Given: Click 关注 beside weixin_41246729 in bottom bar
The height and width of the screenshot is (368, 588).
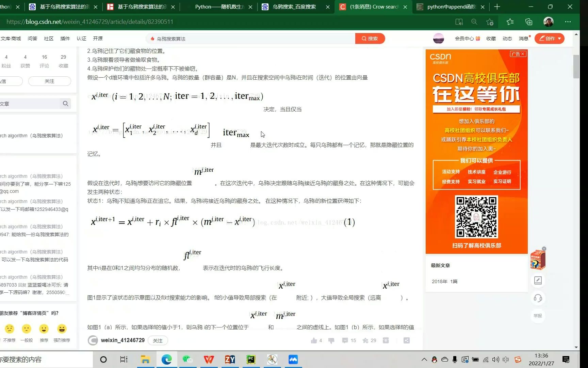Looking at the screenshot, I should pyautogui.click(x=158, y=340).
